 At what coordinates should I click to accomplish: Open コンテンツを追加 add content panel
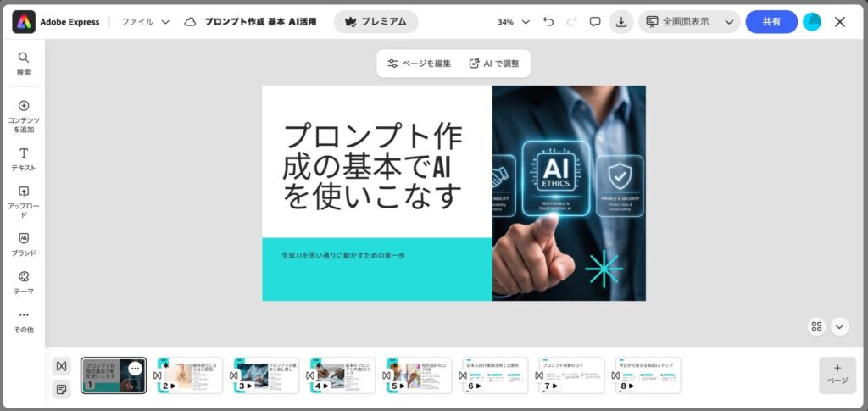coord(23,117)
